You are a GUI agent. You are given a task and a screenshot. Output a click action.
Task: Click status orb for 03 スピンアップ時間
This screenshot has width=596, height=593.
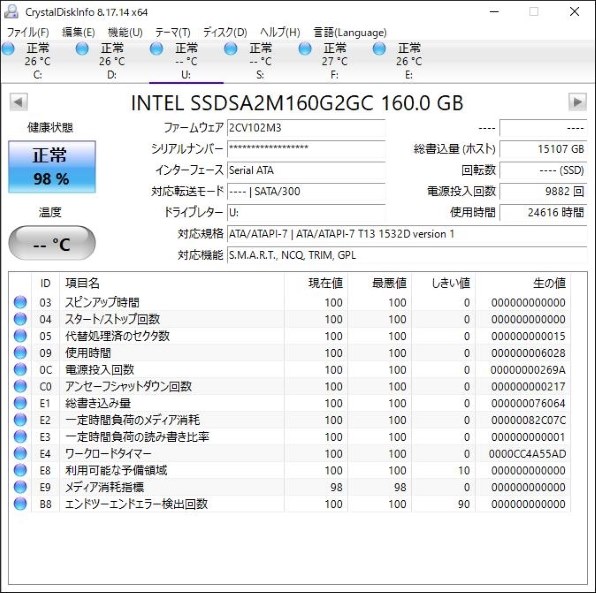[20, 302]
